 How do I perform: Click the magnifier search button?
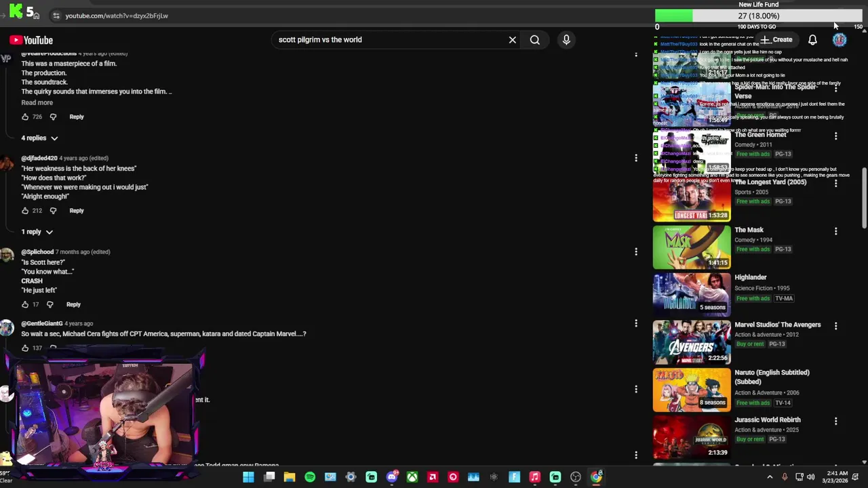tap(535, 40)
